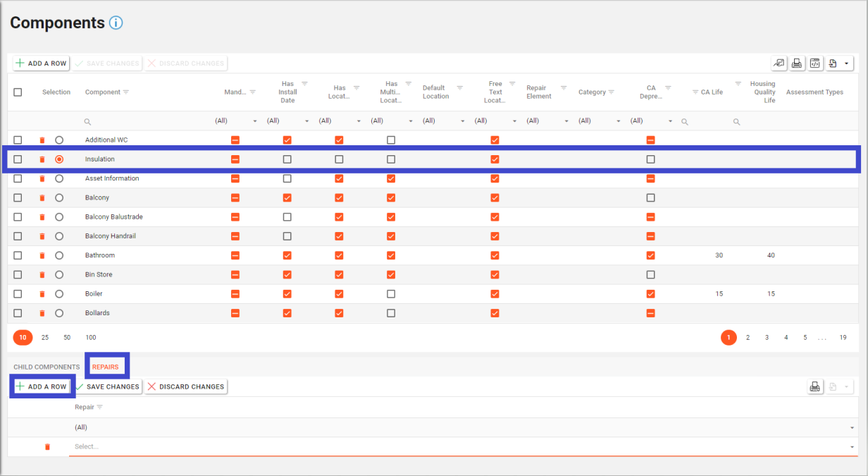Print the Repairs grid with printer icon
The width and height of the screenshot is (868, 476).
[x=815, y=386]
